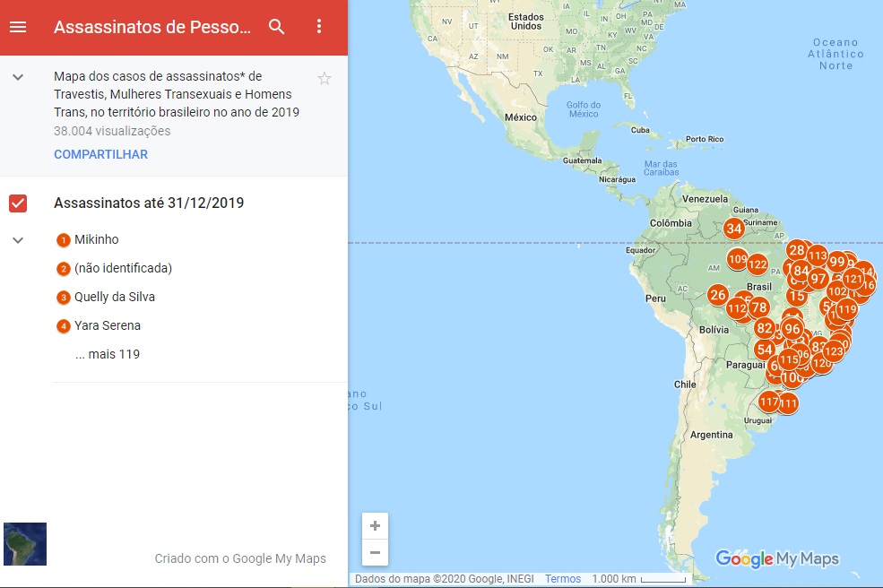Click map marker number 82

tap(764, 328)
